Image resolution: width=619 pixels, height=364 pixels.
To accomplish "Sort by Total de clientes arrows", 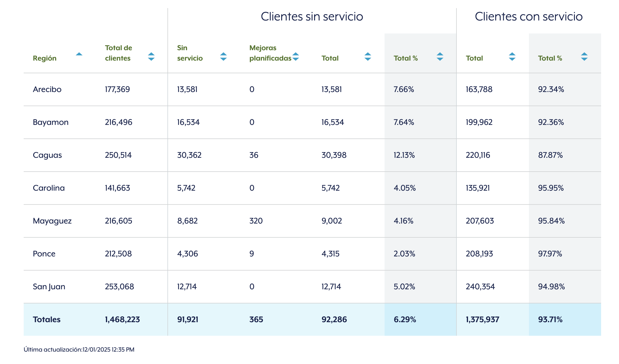I will 151,57.
